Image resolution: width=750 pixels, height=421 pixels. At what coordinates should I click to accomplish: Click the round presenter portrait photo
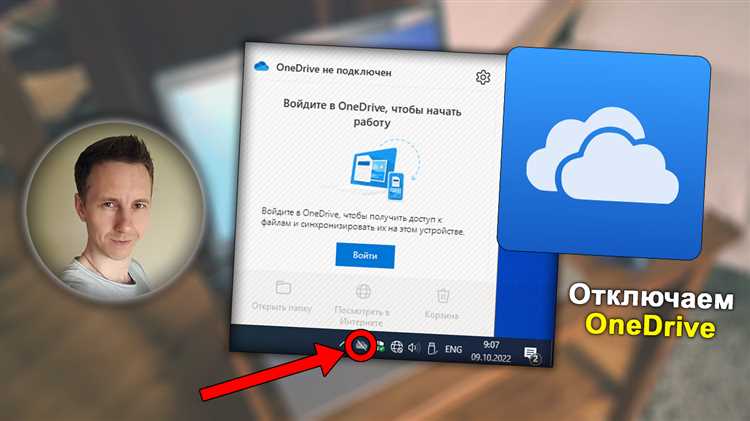(114, 212)
